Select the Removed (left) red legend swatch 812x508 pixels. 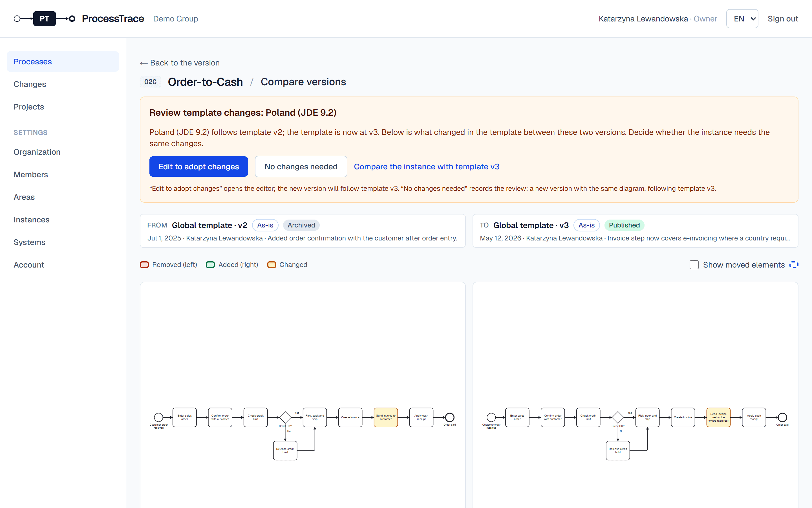[144, 265]
